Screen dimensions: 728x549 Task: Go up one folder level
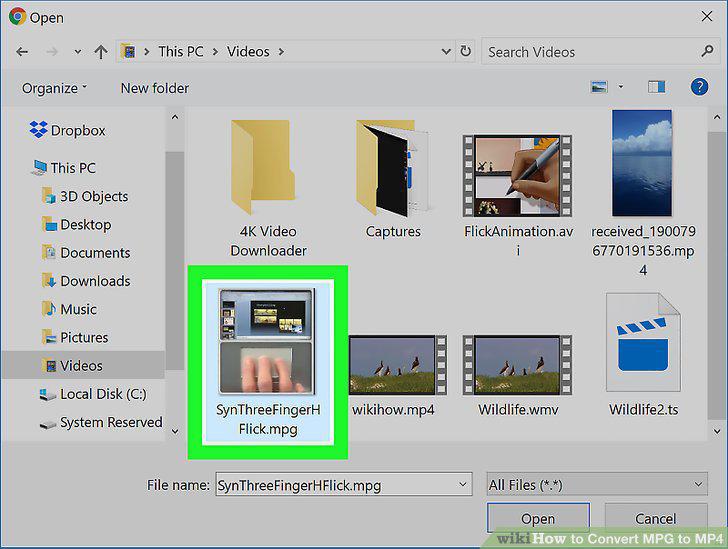pyautogui.click(x=101, y=52)
